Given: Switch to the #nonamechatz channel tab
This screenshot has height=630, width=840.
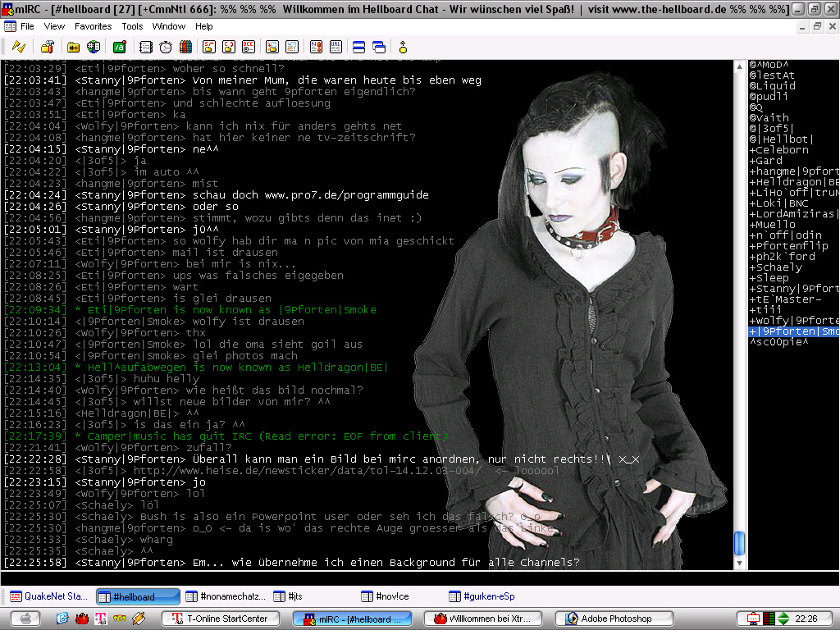Looking at the screenshot, I should pyautogui.click(x=226, y=596).
